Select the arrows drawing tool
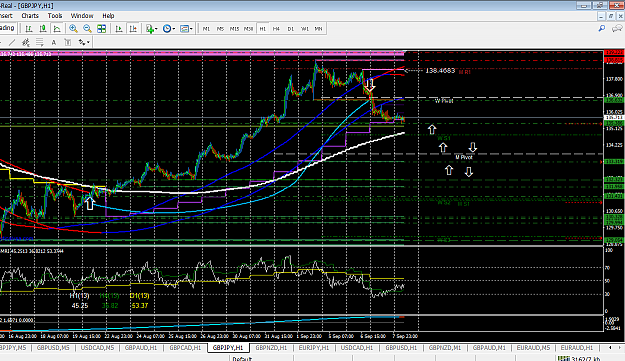Viewport: 625px width, 361px height. (x=82, y=42)
